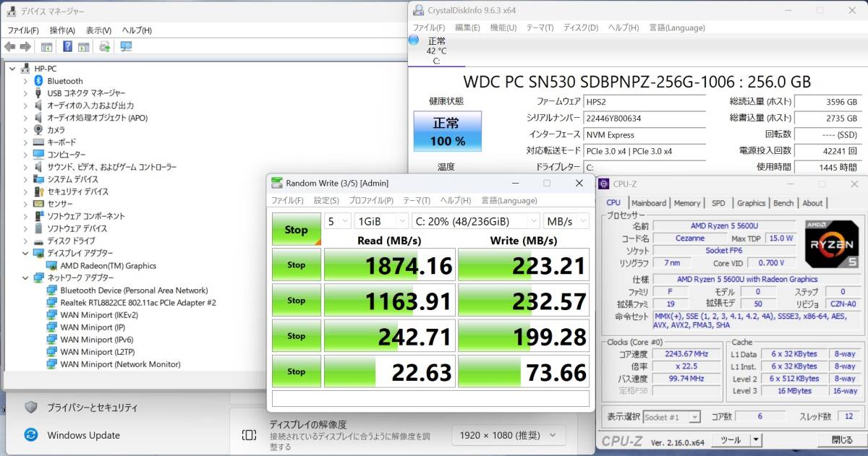The width and height of the screenshot is (868, 456).
Task: Open プライバシーとセキュリティ settings page
Action: point(93,408)
